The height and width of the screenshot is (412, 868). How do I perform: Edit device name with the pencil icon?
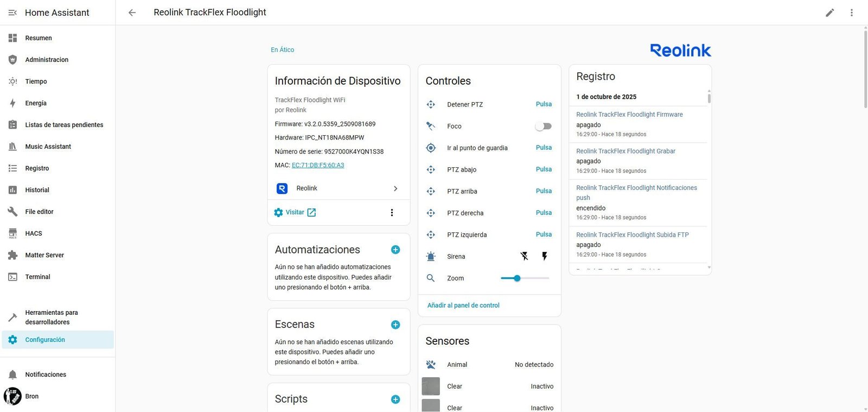point(830,12)
